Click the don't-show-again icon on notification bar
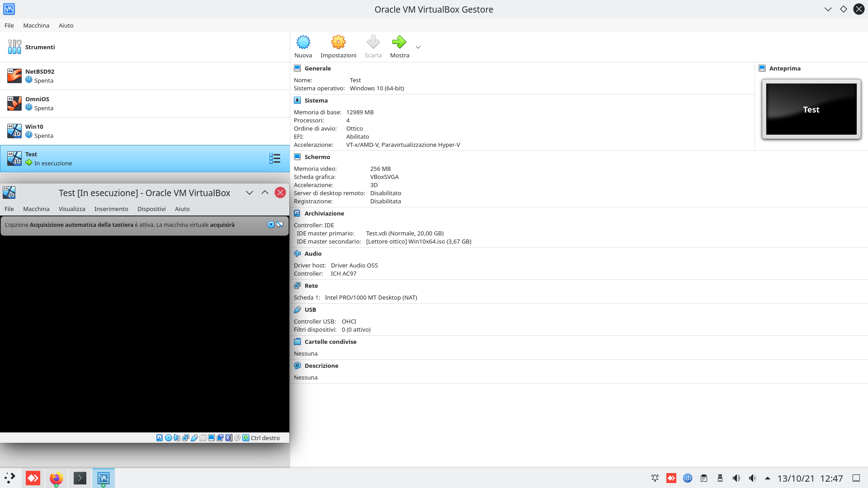 point(280,225)
